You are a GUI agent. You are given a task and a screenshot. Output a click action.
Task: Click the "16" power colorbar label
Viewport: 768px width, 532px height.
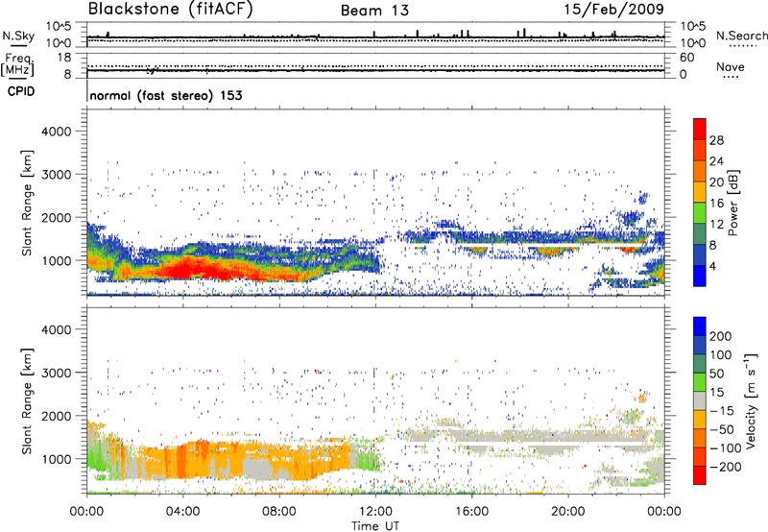716,204
